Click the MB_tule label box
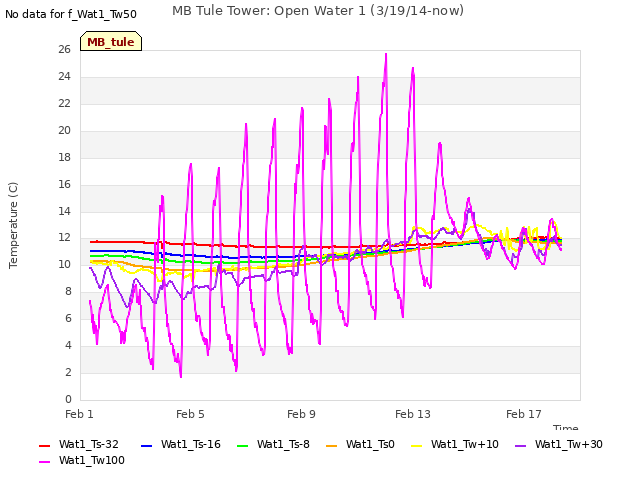The height and width of the screenshot is (480, 640). coord(111,41)
